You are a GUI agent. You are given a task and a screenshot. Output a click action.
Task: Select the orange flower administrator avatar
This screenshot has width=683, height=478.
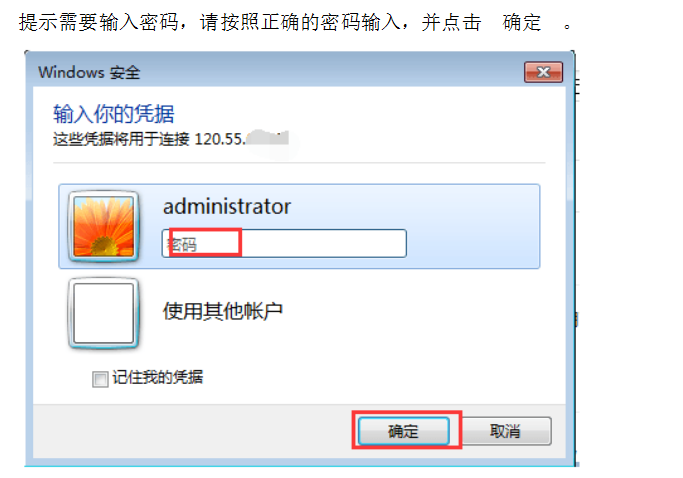point(104,226)
